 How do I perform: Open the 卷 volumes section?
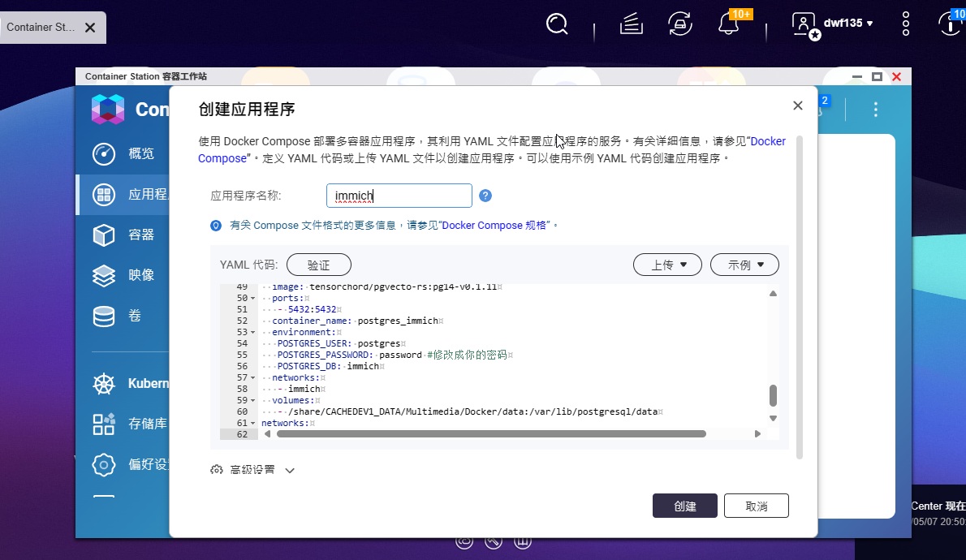click(117, 316)
